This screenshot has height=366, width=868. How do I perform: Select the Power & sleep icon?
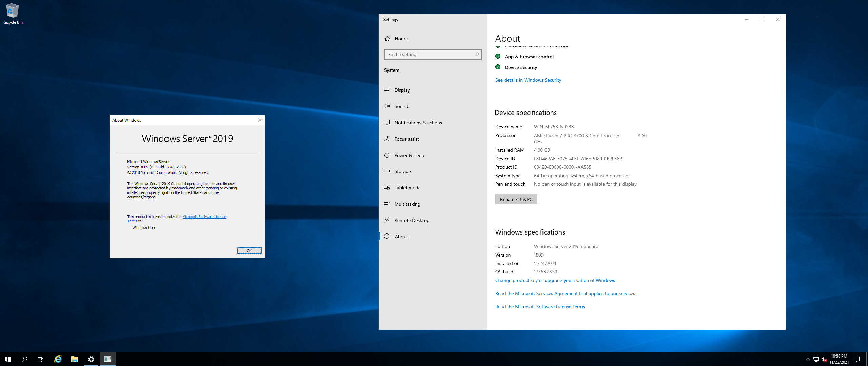click(387, 155)
